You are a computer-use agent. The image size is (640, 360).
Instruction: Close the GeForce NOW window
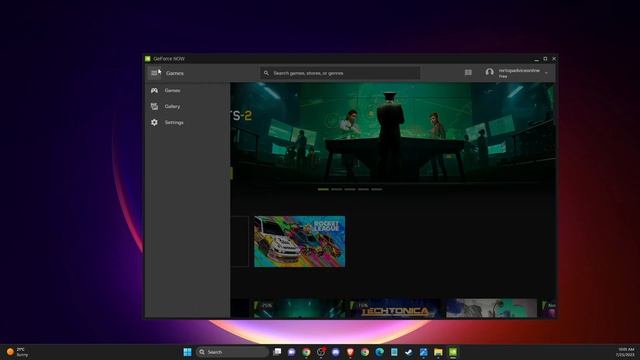pyautogui.click(x=554, y=59)
